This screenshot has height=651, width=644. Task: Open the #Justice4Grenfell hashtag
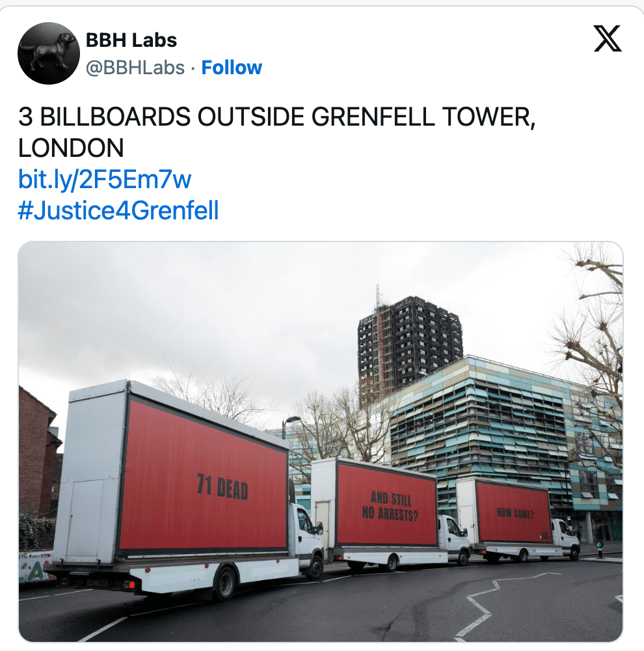pos(118,210)
